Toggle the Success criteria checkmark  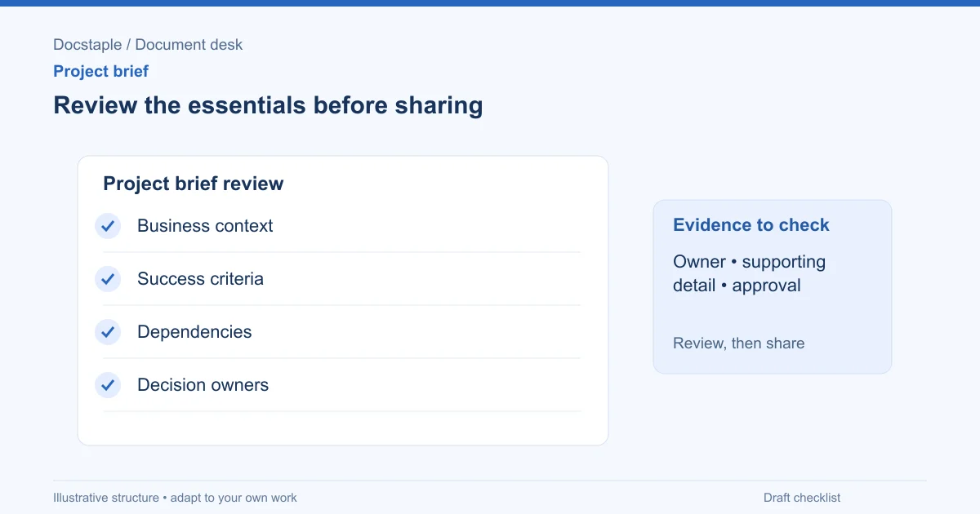[x=108, y=279]
